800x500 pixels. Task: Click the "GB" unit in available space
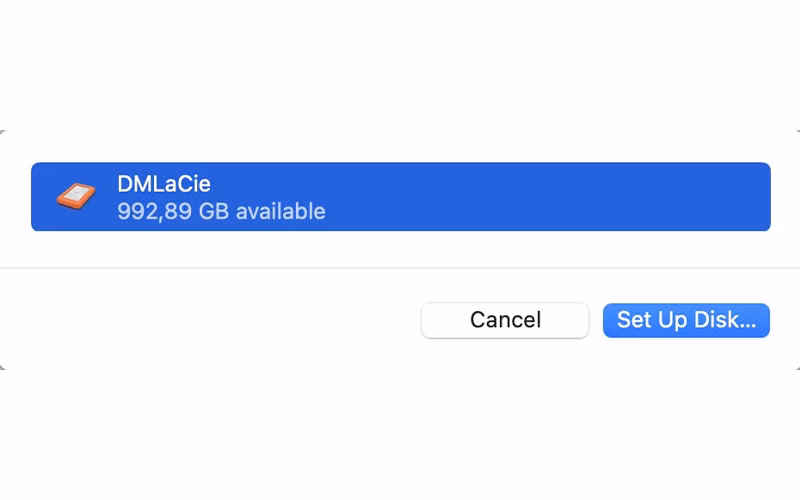[x=213, y=211]
